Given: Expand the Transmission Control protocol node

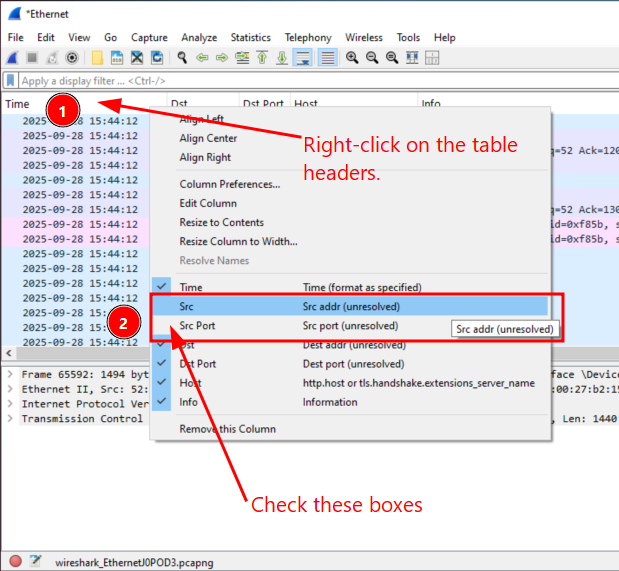Looking at the screenshot, I should coord(10,419).
